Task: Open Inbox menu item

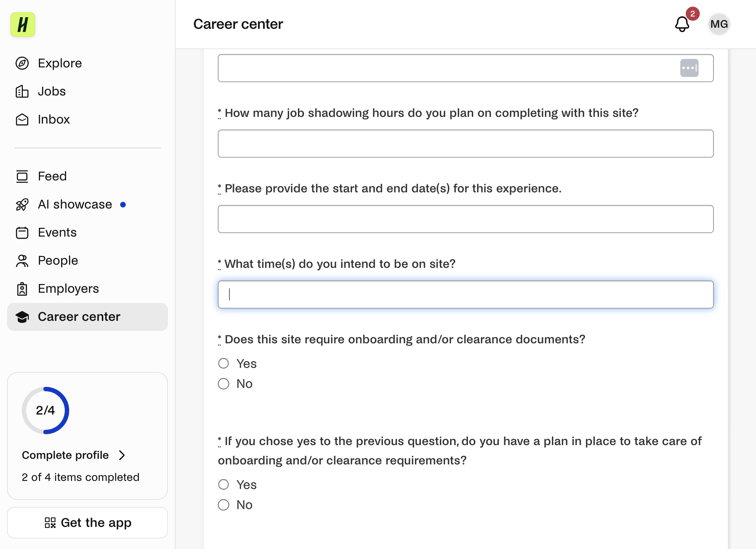Action: (87, 119)
